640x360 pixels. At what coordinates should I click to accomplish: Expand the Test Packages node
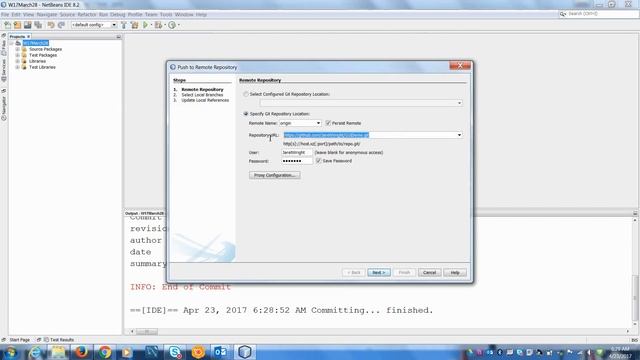pos(18,55)
